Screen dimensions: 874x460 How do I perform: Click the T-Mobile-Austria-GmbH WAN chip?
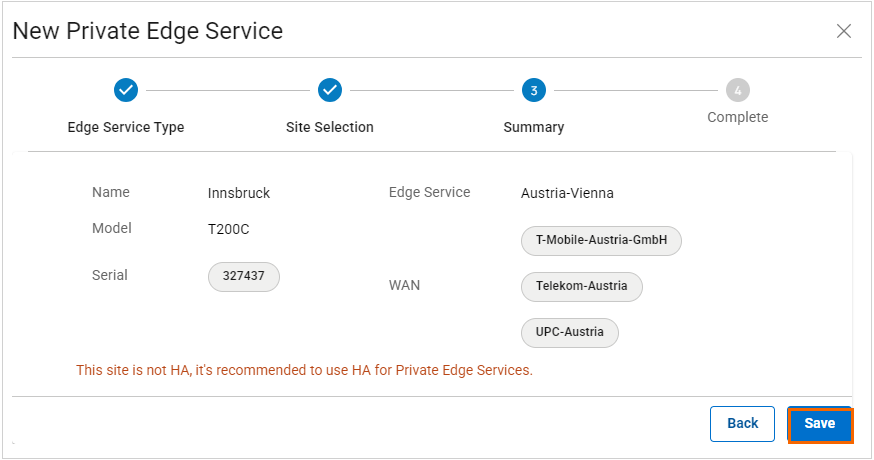[x=601, y=240]
